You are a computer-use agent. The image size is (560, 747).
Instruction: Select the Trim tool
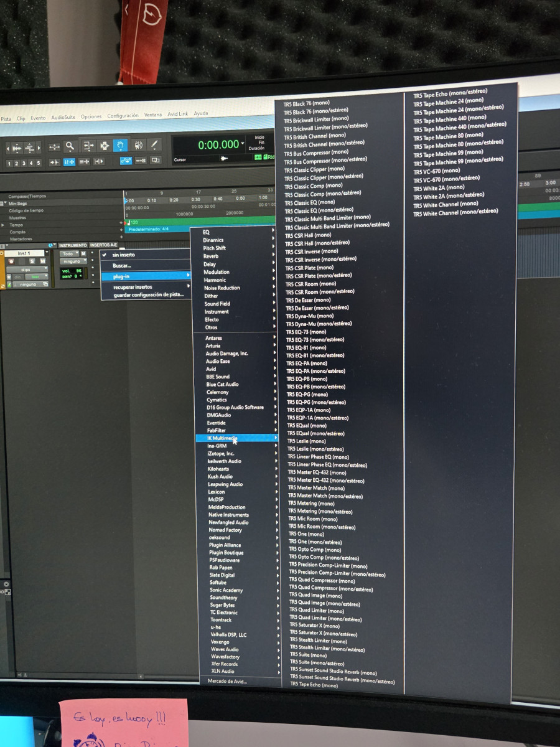pyautogui.click(x=88, y=146)
